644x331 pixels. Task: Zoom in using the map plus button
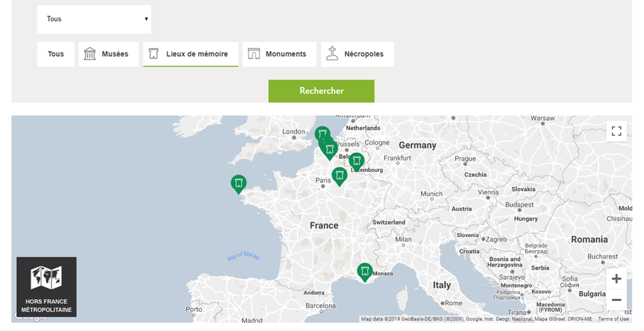pos(616,279)
